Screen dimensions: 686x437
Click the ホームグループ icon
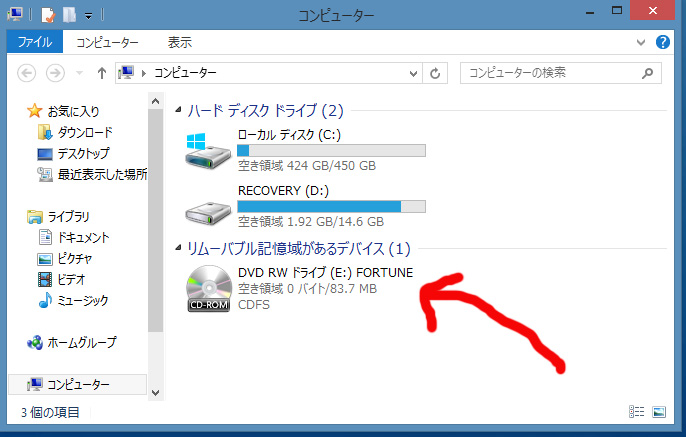tap(35, 343)
